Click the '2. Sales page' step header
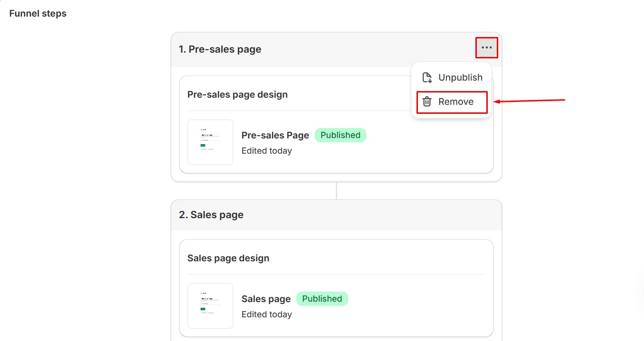 pyautogui.click(x=211, y=215)
